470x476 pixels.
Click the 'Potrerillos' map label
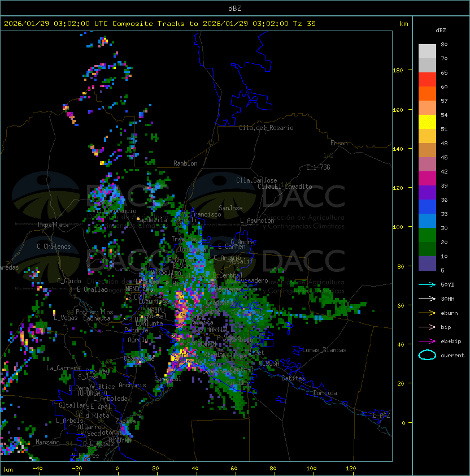[94, 312]
